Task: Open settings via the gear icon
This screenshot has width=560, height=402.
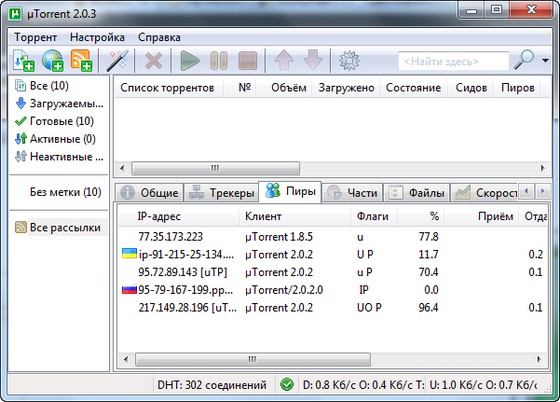Action: [x=349, y=61]
